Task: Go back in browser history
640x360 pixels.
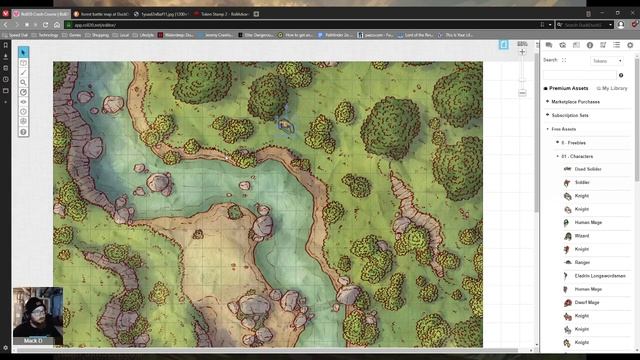Action: 6,25
